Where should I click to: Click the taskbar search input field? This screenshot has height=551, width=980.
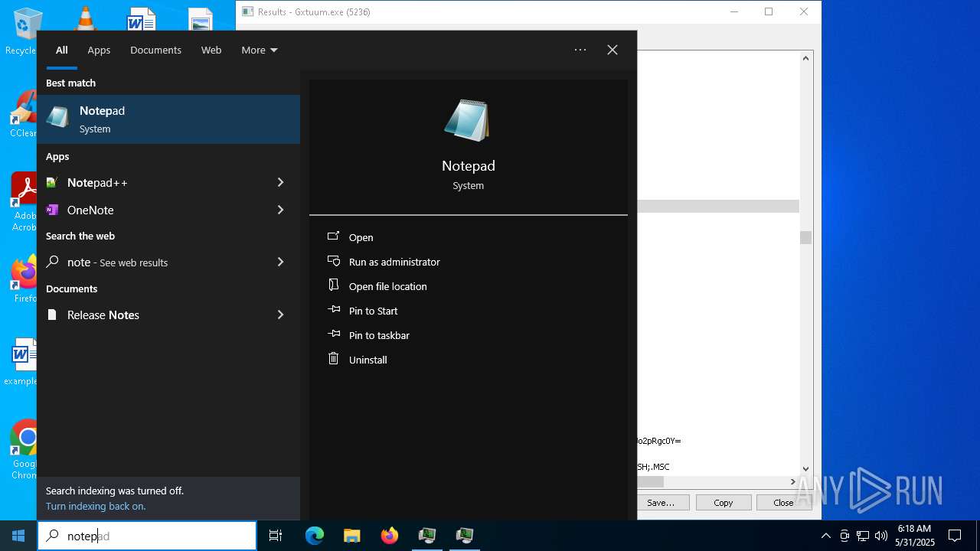[x=147, y=536]
